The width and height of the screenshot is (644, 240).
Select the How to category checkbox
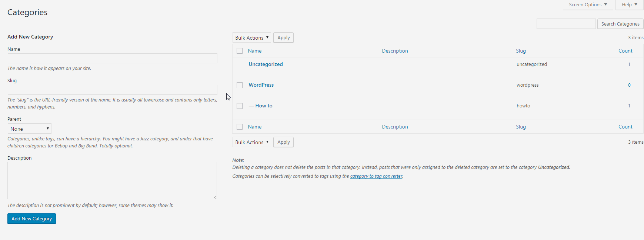(240, 106)
